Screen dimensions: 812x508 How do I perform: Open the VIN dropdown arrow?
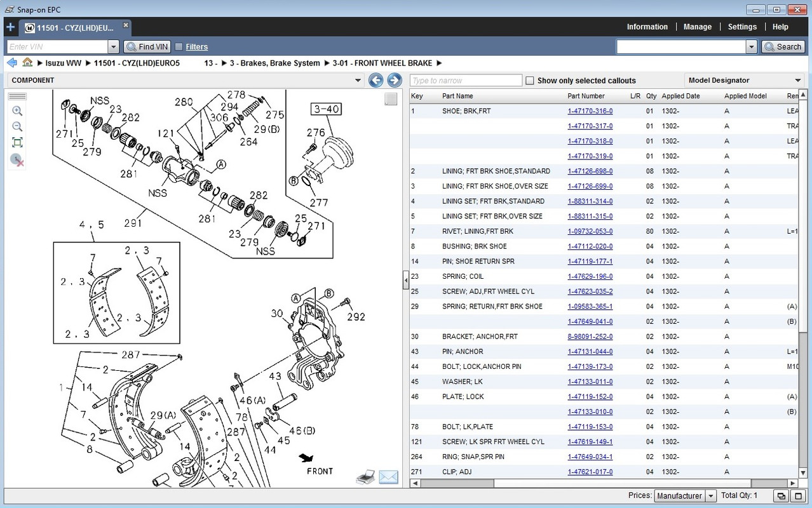pyautogui.click(x=114, y=46)
